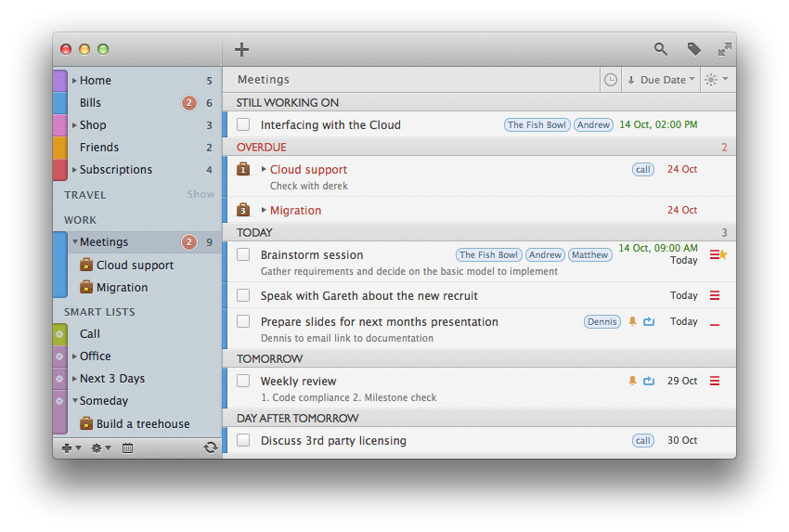This screenshot has height=532, width=789.
Task: Expand the Office smart list
Action: click(74, 357)
